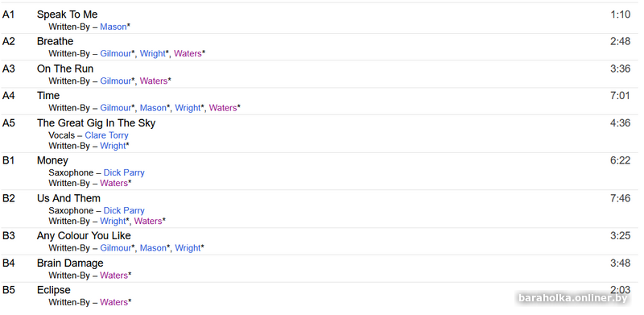The width and height of the screenshot is (644, 315).
Task: Click the Gilmour link in the Breathe credits
Action: pyautogui.click(x=115, y=54)
